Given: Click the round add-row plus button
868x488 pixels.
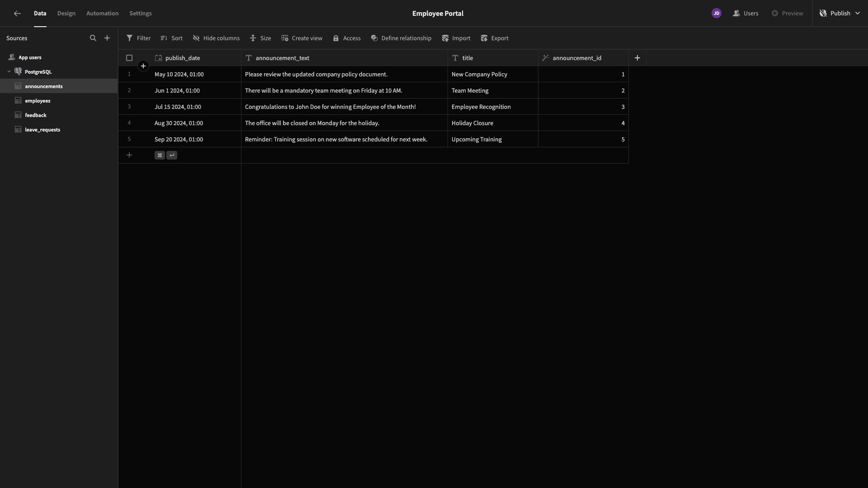Looking at the screenshot, I should [143, 66].
